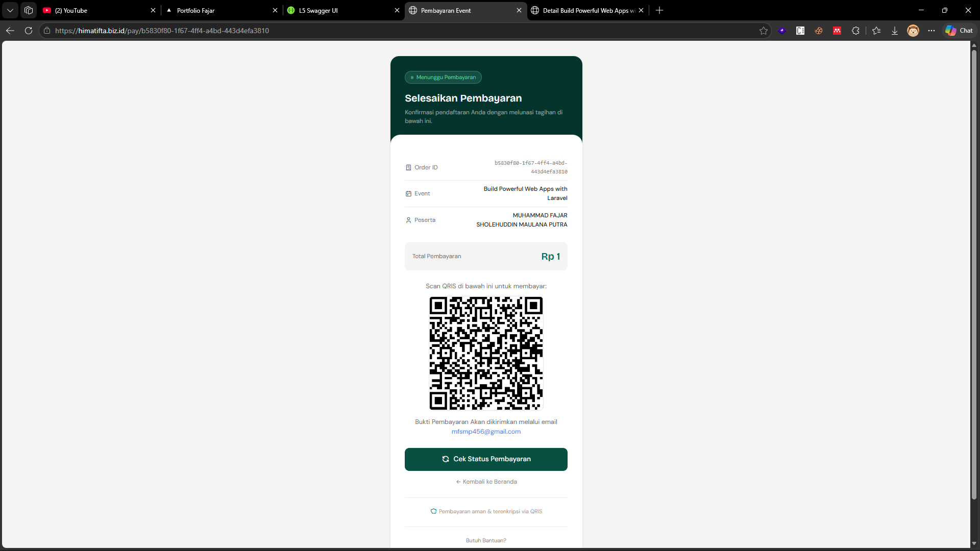Open the Copilot Chat sidebar

pos(959,31)
